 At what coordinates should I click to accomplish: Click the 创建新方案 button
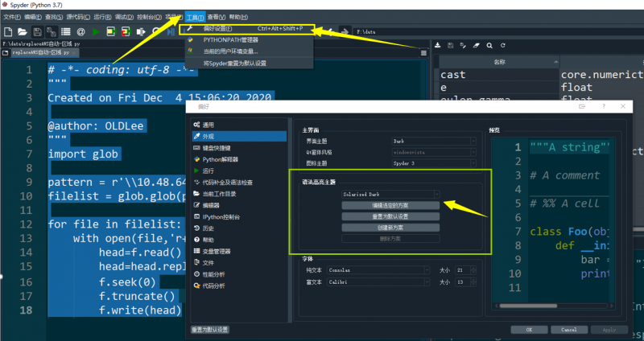point(390,228)
